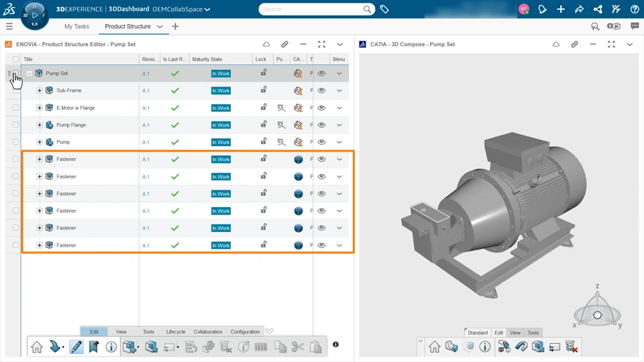Click the Home icon in ENOVIA toolbar

(x=36, y=347)
